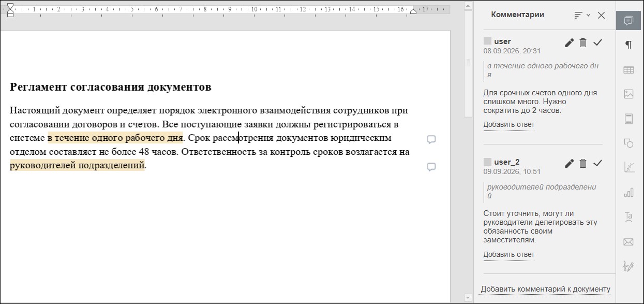Click the 'user_2' author name
This screenshot has height=304, width=644.
(x=506, y=162)
